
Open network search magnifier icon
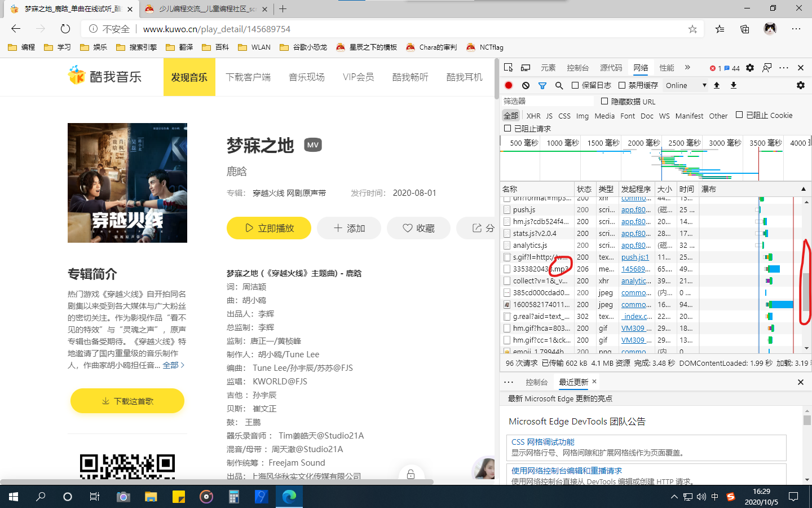[559, 85]
